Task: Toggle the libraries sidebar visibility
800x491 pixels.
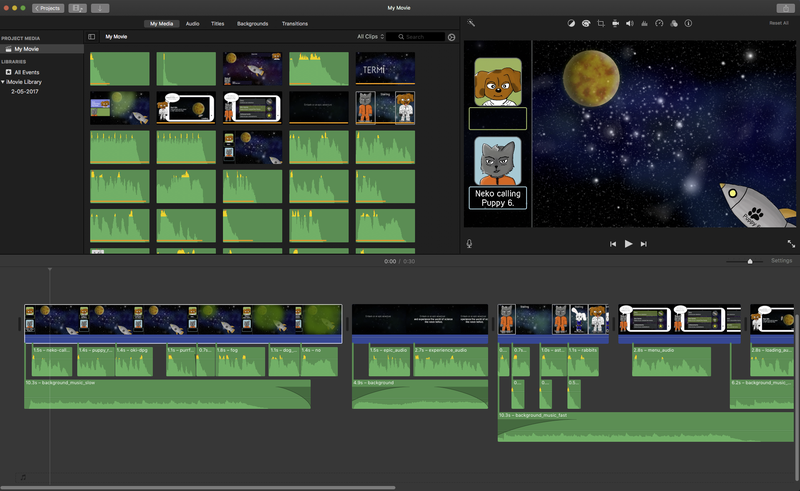Action: [92, 37]
